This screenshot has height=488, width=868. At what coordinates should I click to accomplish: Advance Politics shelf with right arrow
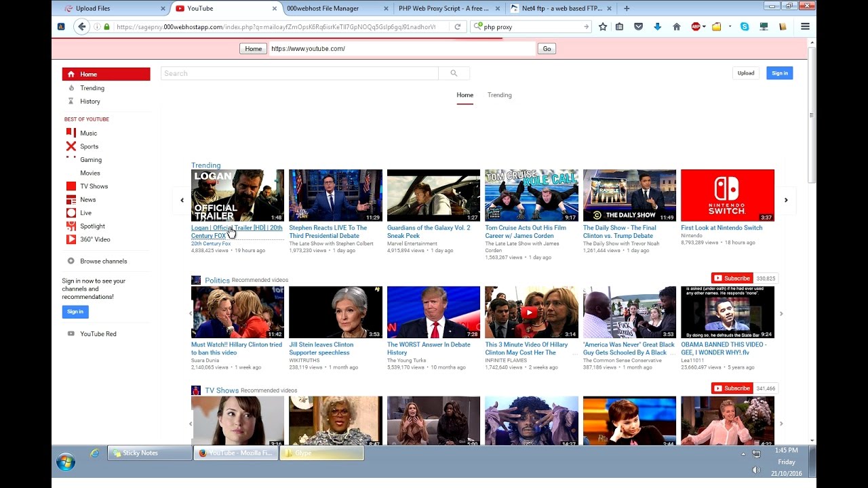pos(781,314)
